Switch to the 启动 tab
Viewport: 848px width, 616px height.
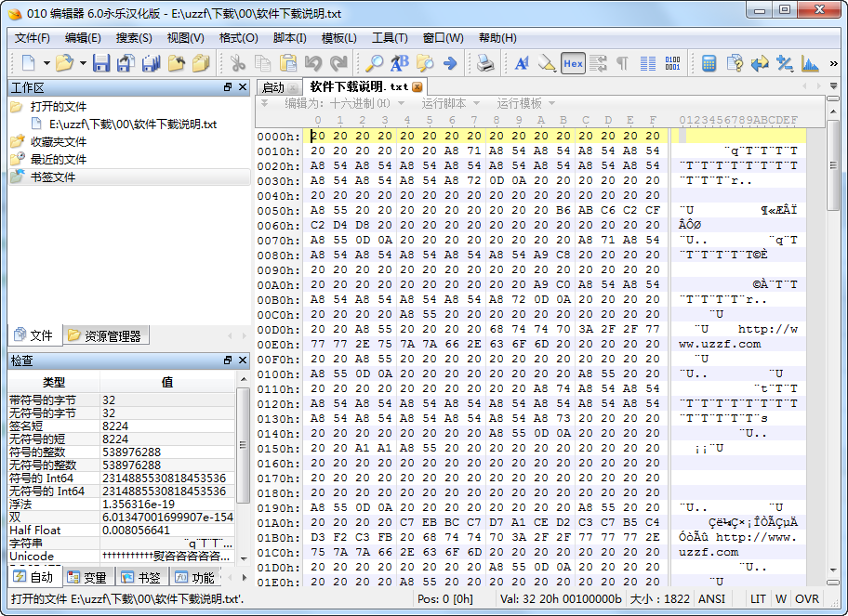point(273,86)
